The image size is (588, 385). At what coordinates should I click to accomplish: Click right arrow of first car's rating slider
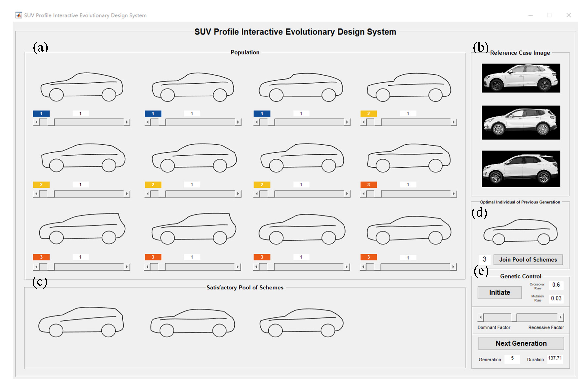(127, 122)
